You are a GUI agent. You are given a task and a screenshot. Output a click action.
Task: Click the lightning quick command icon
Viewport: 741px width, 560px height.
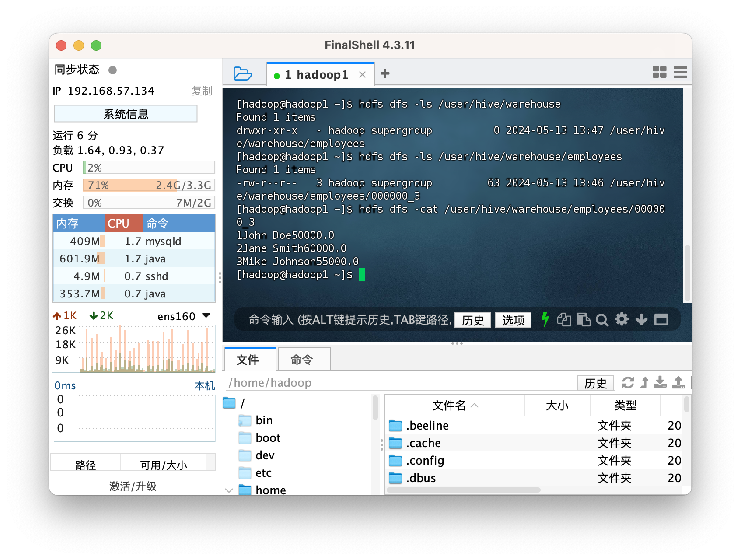click(x=545, y=319)
